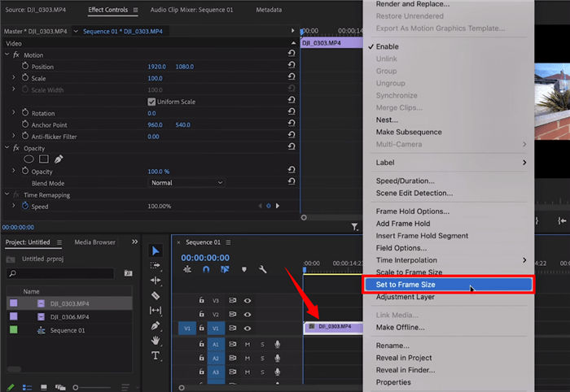Switch to the Media Browser tab

pyautogui.click(x=94, y=242)
